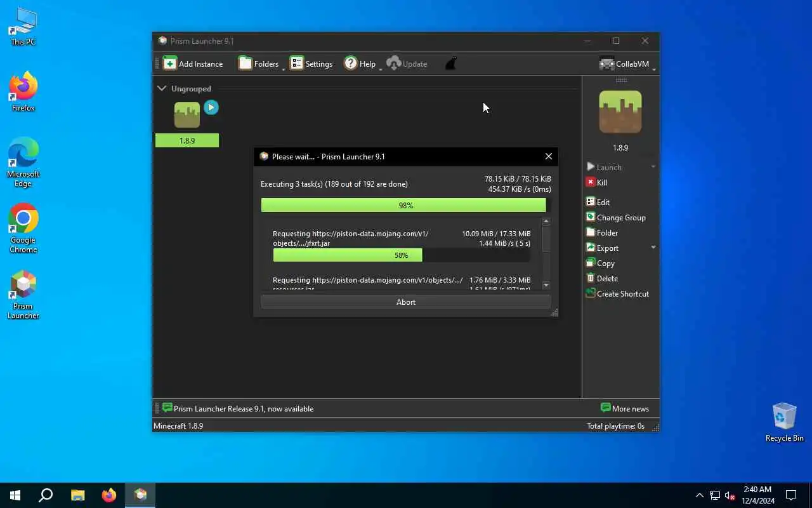The height and width of the screenshot is (508, 812).
Task: Click the 1.8.9 instance name label
Action: [187, 140]
